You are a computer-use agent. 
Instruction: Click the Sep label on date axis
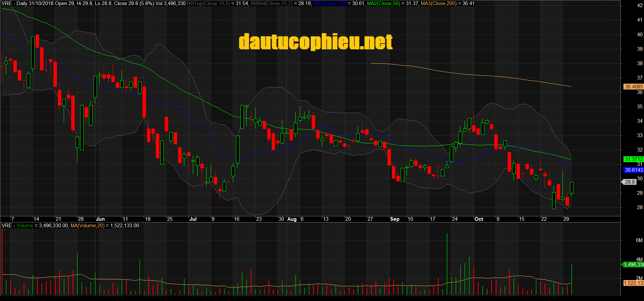pos(395,219)
